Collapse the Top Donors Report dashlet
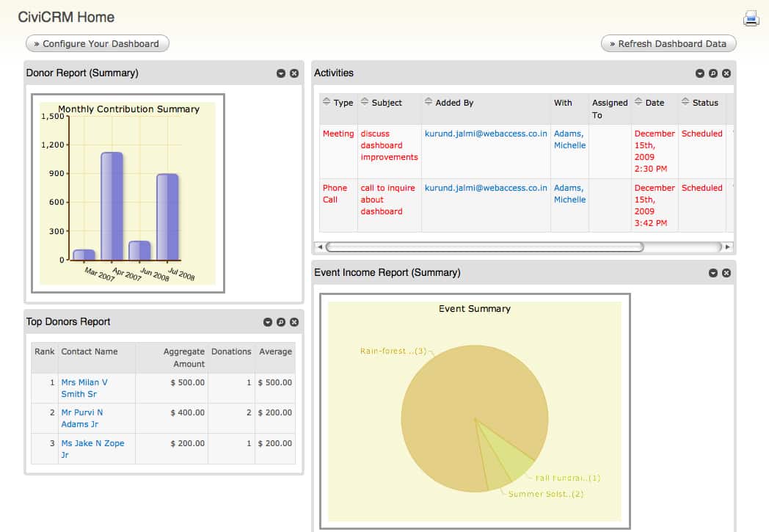The image size is (769, 532). 268,321
